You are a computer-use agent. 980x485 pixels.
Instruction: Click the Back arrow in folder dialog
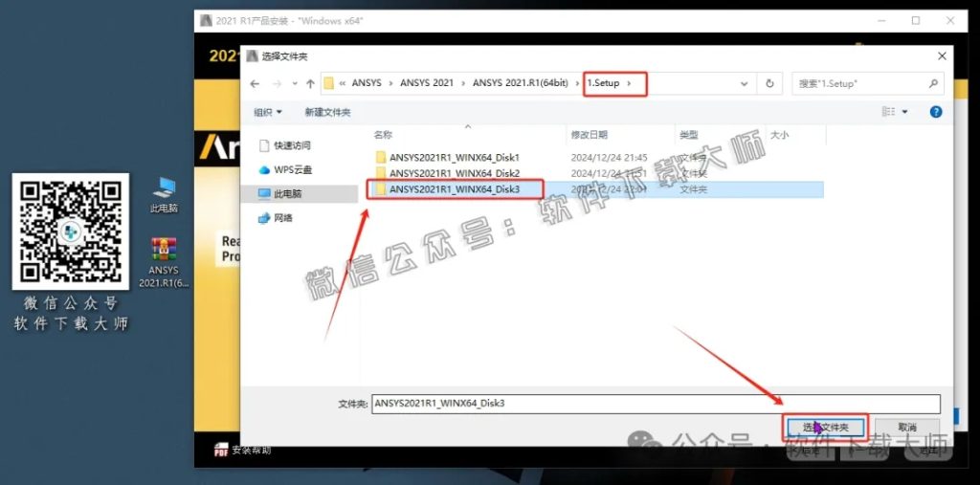tap(255, 83)
